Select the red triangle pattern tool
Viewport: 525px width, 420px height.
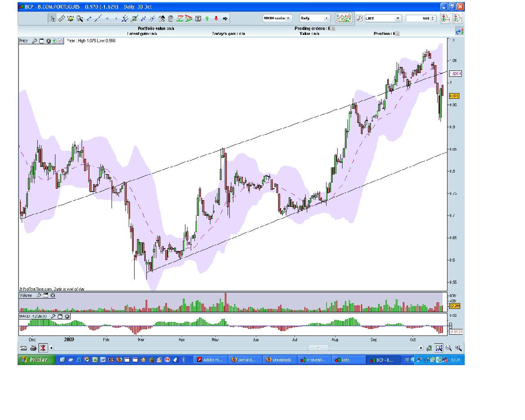[189, 18]
